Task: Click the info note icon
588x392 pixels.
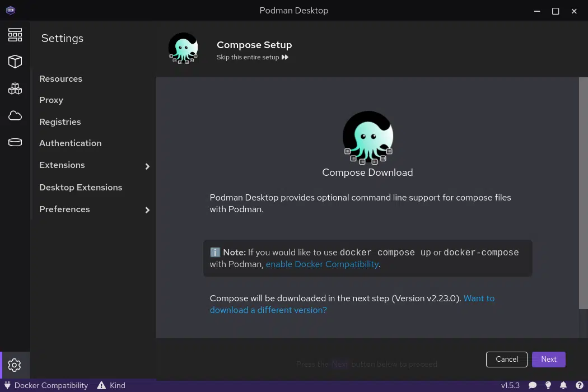Action: click(215, 252)
